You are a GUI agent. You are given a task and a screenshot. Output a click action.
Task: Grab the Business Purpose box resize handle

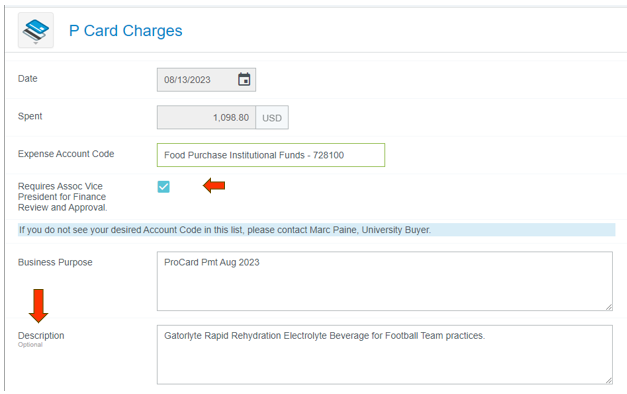[x=609, y=307]
